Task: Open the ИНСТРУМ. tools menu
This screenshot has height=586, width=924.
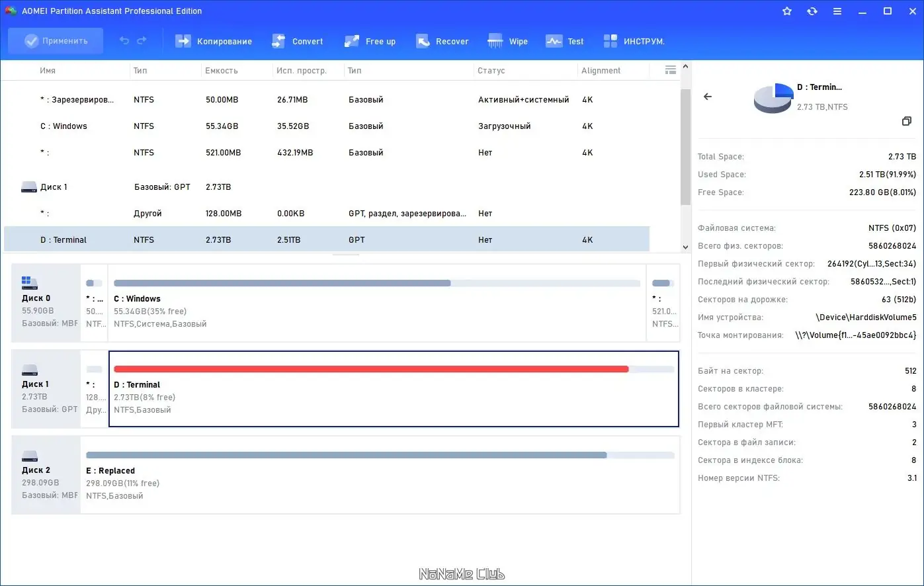Action: (x=634, y=41)
